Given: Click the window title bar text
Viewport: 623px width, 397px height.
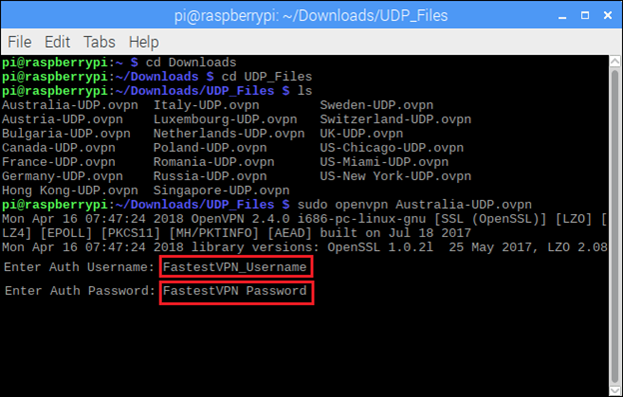Looking at the screenshot, I should click(x=311, y=15).
